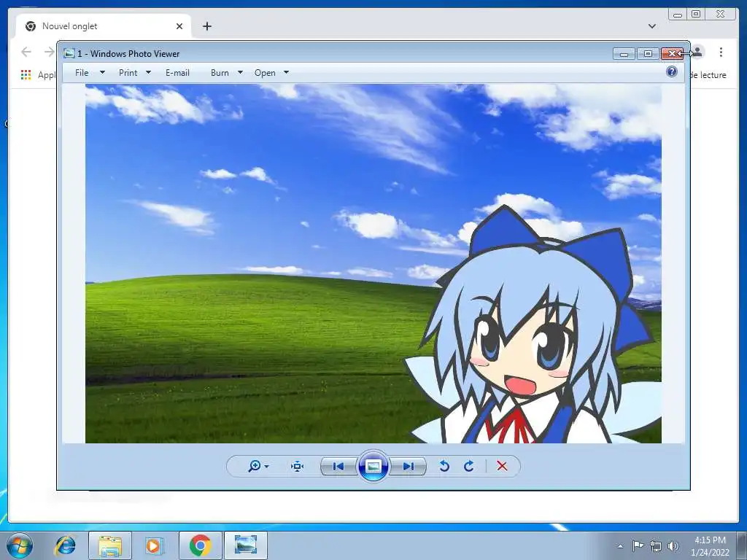Open Windows Explorer from taskbar
Screen dimensions: 747x560
click(x=110, y=545)
